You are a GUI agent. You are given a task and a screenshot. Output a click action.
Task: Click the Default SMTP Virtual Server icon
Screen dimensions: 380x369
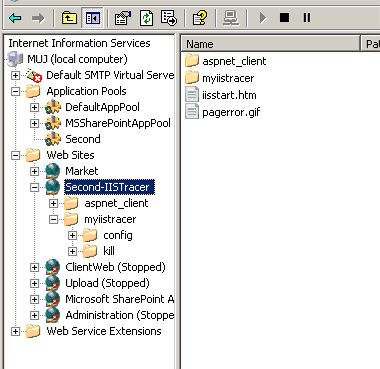click(x=34, y=75)
